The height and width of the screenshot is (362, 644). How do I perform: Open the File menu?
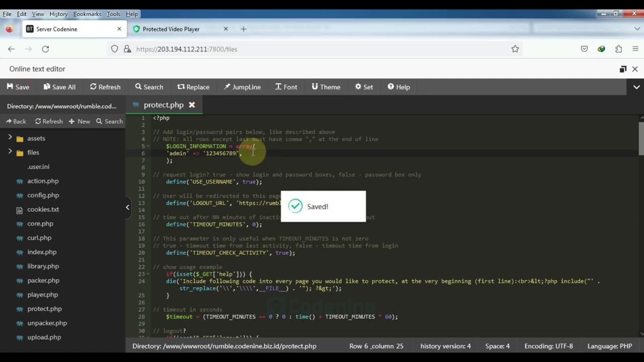pos(7,14)
